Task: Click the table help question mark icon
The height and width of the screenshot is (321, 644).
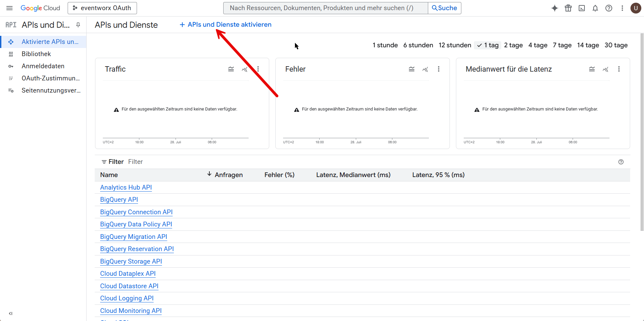Action: tap(621, 162)
